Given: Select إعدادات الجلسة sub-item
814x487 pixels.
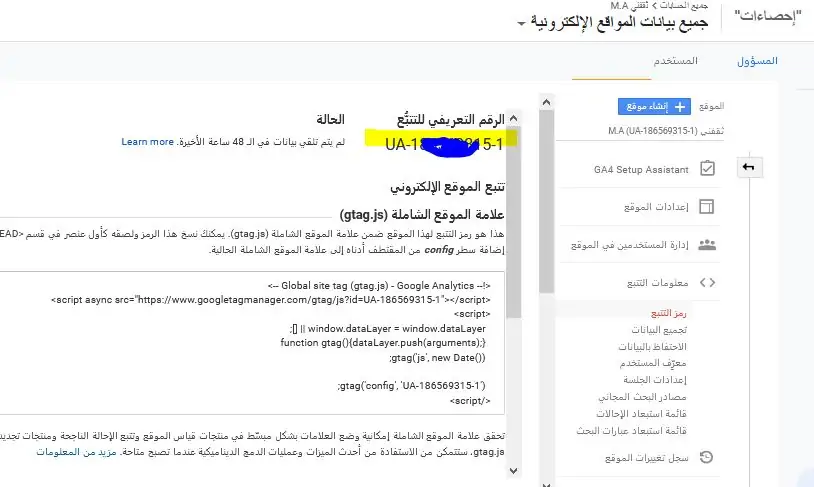Looking at the screenshot, I should point(655,380).
